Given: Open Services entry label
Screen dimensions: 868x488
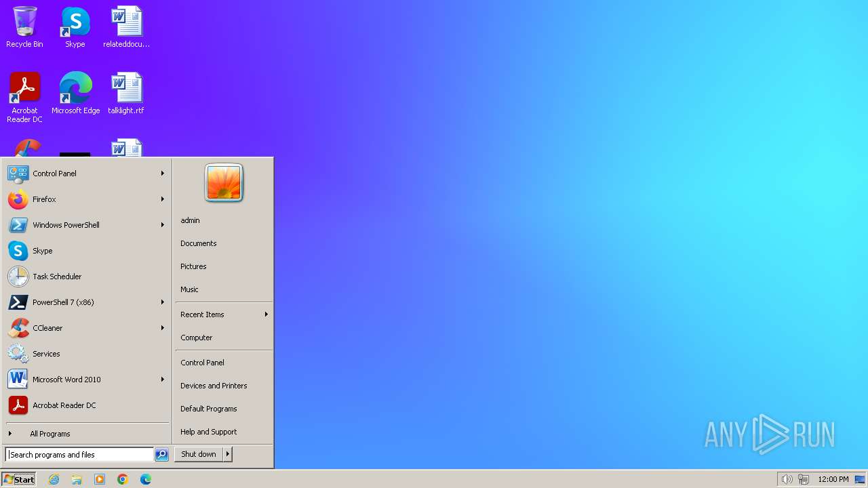Looking at the screenshot, I should [x=46, y=354].
